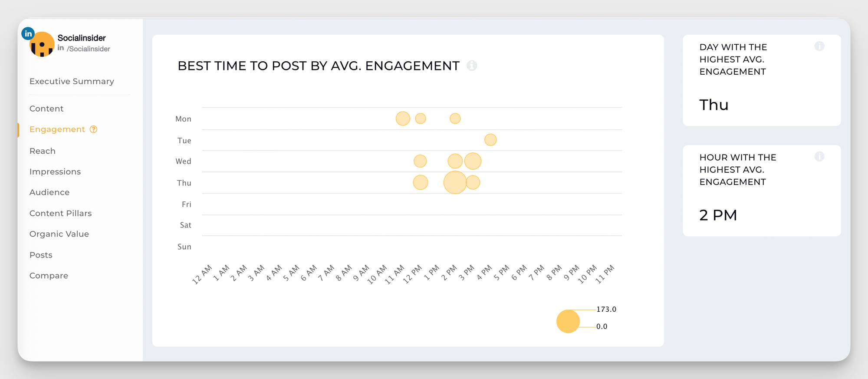The image size is (868, 379).
Task: Open the Executive Summary page
Action: (x=72, y=81)
